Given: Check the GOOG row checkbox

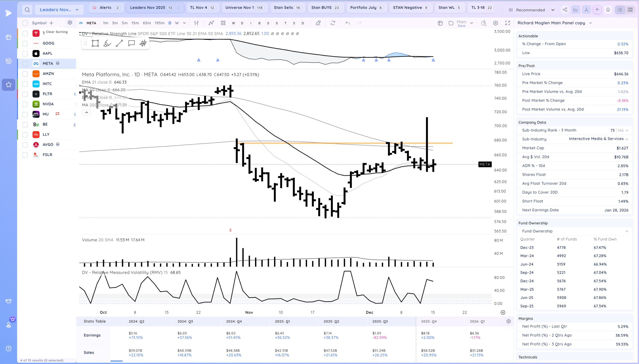Looking at the screenshot, I should coord(25,43).
